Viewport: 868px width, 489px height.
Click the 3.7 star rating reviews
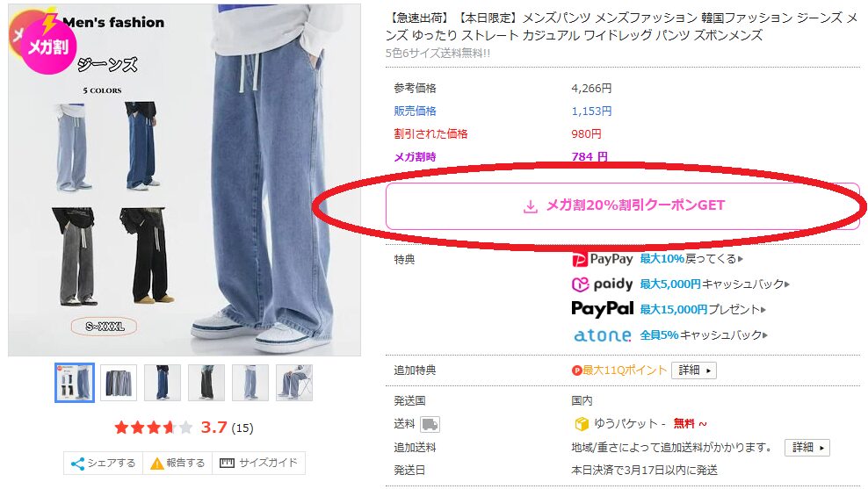point(184,428)
